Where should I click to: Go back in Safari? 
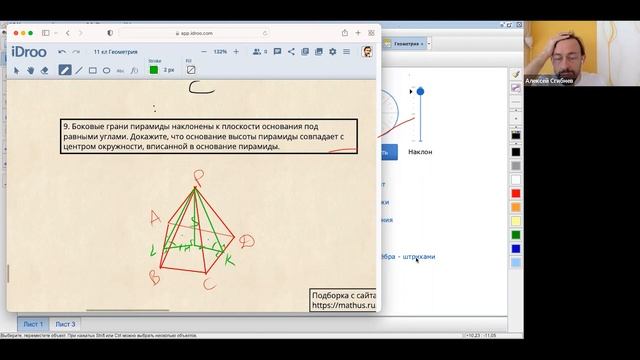[68, 33]
